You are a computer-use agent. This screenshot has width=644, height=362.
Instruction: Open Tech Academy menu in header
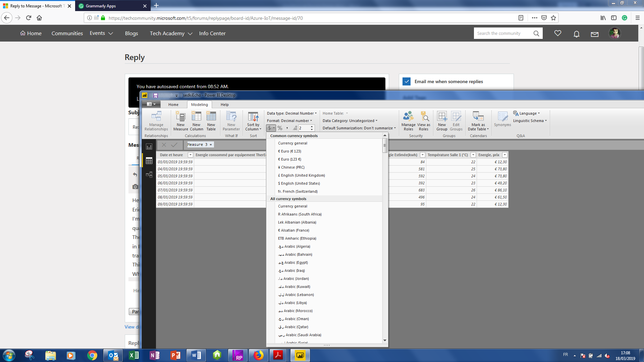click(171, 33)
